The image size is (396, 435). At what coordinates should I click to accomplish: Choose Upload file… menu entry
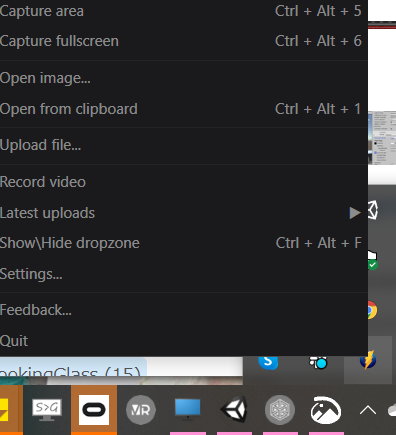(x=184, y=145)
